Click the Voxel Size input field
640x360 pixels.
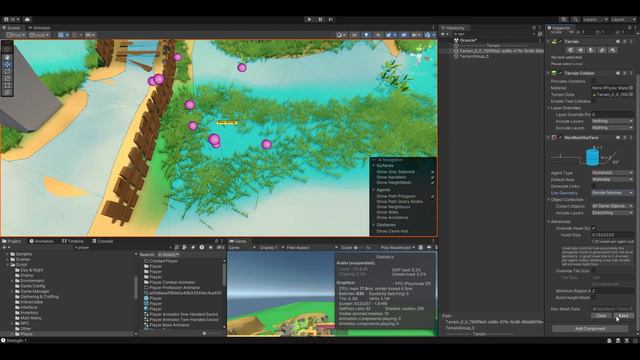click(612, 235)
